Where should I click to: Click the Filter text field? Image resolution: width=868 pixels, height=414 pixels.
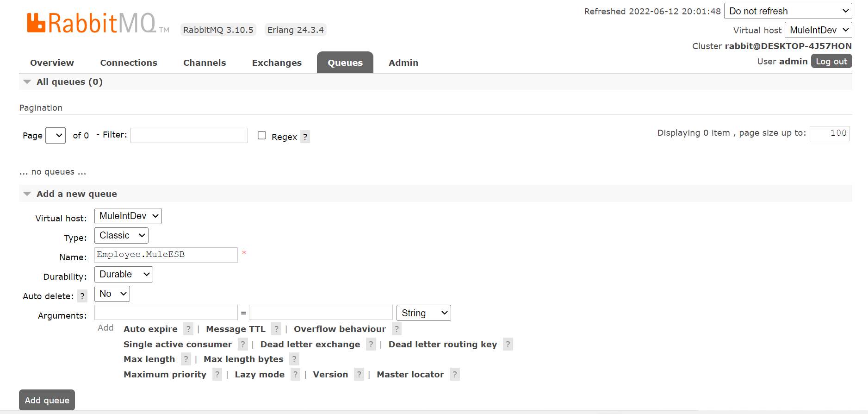pos(189,135)
